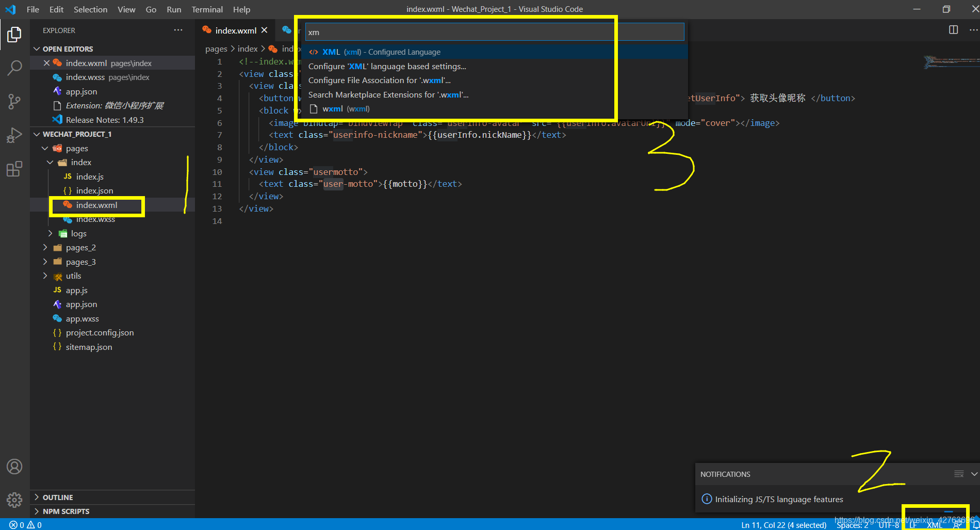The height and width of the screenshot is (530, 980).
Task: Collapse the index folder
Action: coord(50,162)
